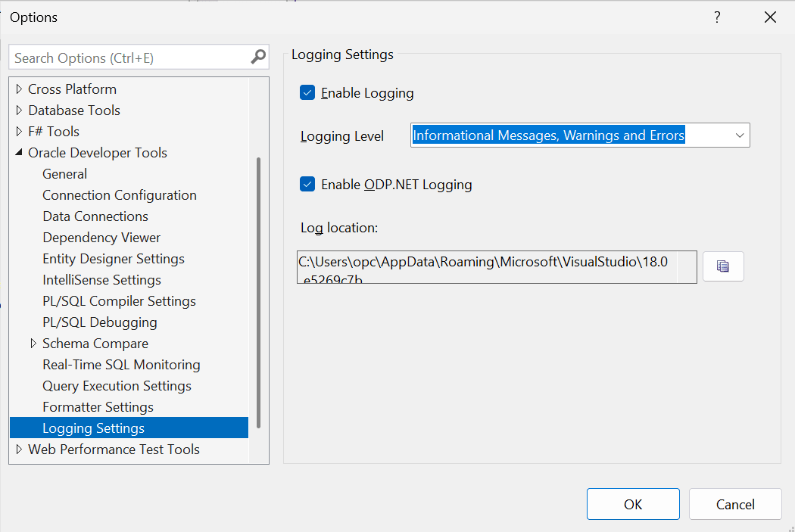Collapse the Oracle Developer Tools node
This screenshot has height=532, width=795.
click(x=19, y=152)
